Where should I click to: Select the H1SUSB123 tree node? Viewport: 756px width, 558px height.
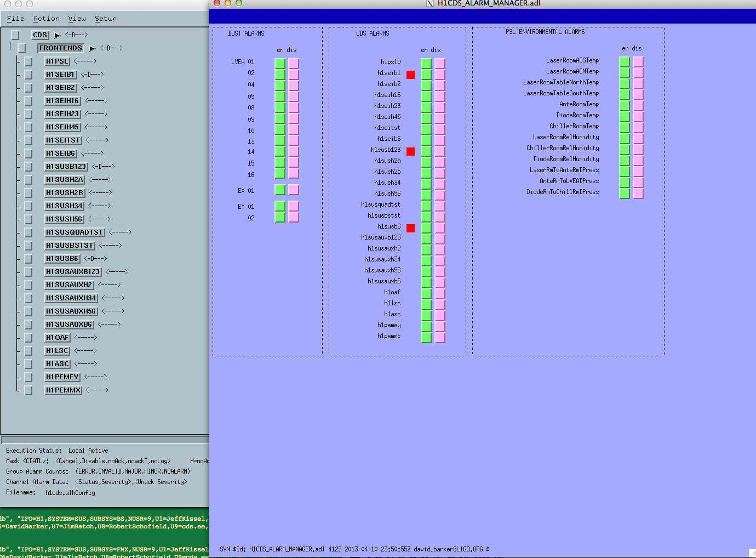[66, 167]
